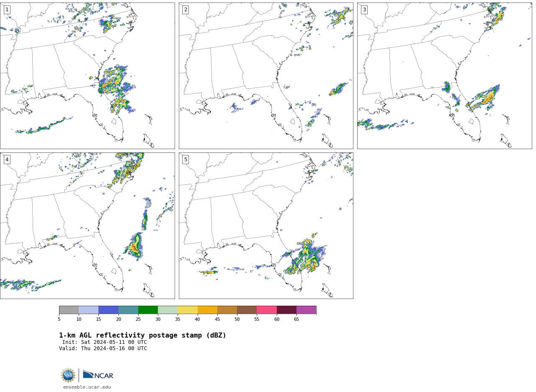Click the panel number 3 label
Screen dimensions: 536x392
click(x=364, y=10)
